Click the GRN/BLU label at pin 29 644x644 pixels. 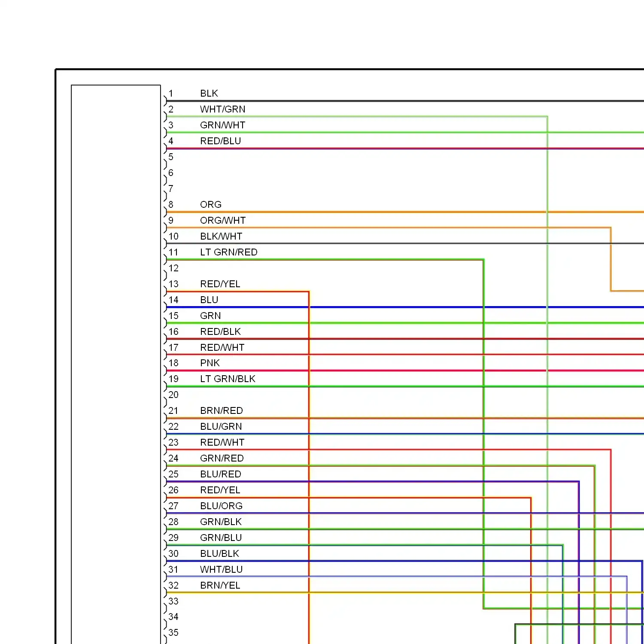pyautogui.click(x=221, y=538)
